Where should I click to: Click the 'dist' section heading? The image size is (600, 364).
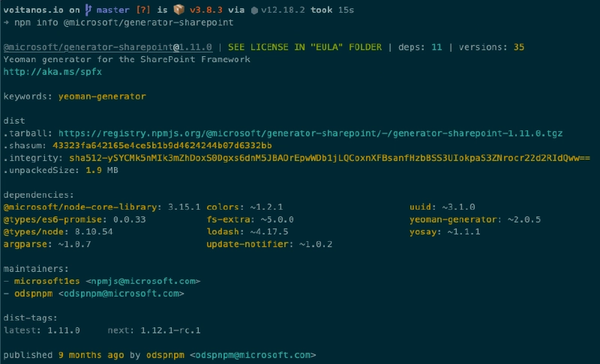pyautogui.click(x=14, y=121)
